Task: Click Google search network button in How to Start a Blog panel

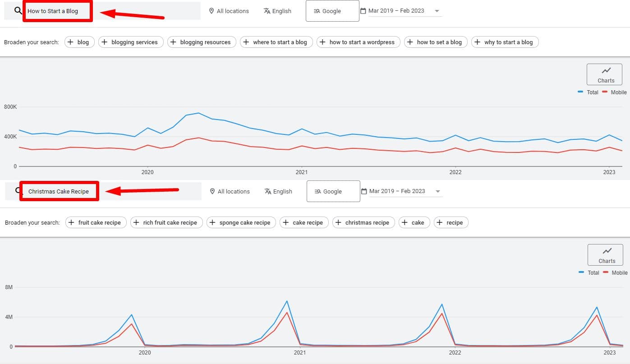Action: [332, 11]
